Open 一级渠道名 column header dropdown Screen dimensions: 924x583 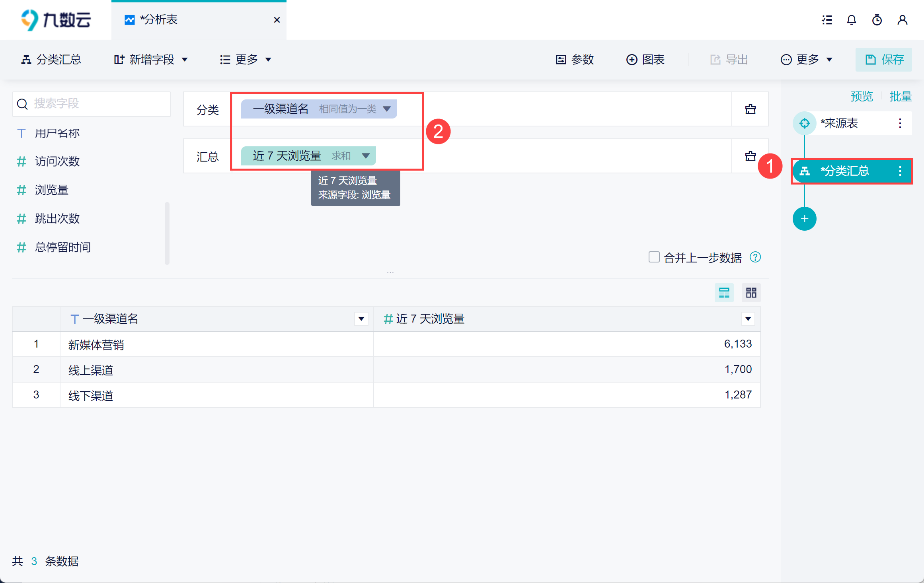click(x=361, y=319)
